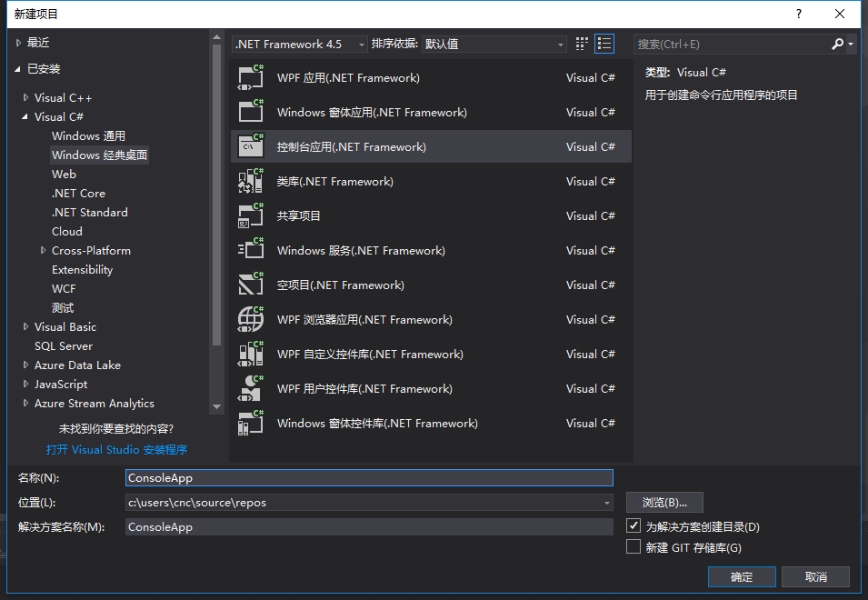Click the 浏览(B)... button
Image resolution: width=868 pixels, height=600 pixels.
(x=664, y=503)
